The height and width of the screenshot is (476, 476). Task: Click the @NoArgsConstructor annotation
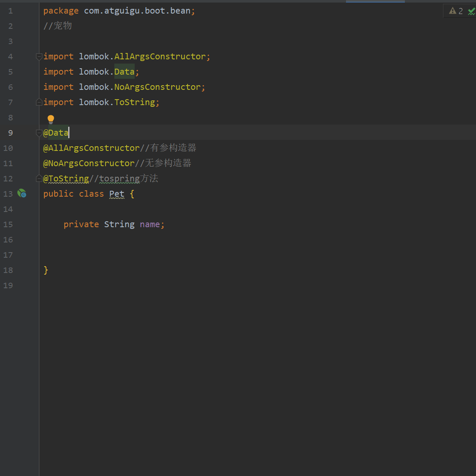tap(89, 163)
